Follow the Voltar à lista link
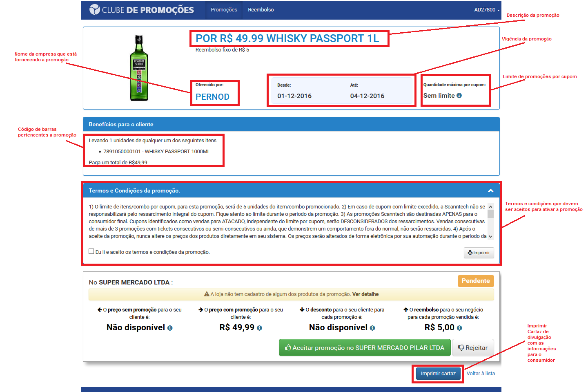This screenshot has height=392, width=588. (481, 374)
